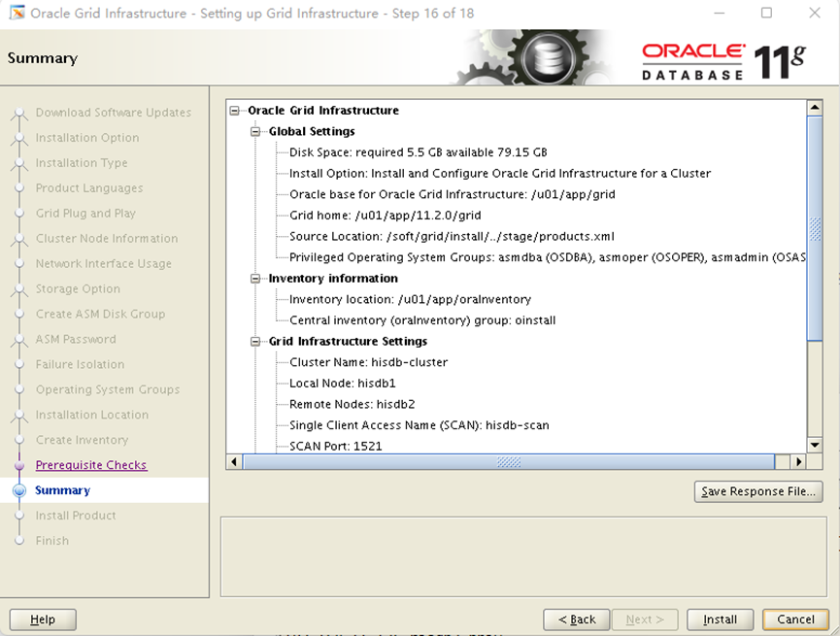Select the Product Languages step
Viewport: 840px width, 636px height.
tap(89, 188)
